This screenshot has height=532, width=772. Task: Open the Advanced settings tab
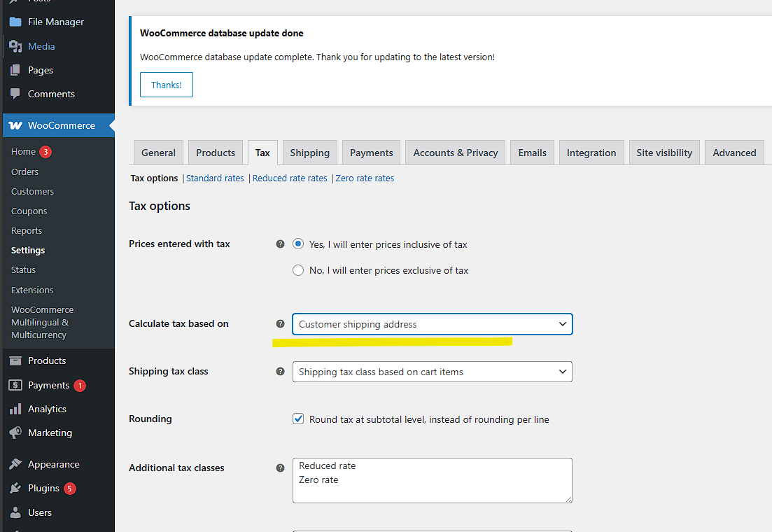734,153
